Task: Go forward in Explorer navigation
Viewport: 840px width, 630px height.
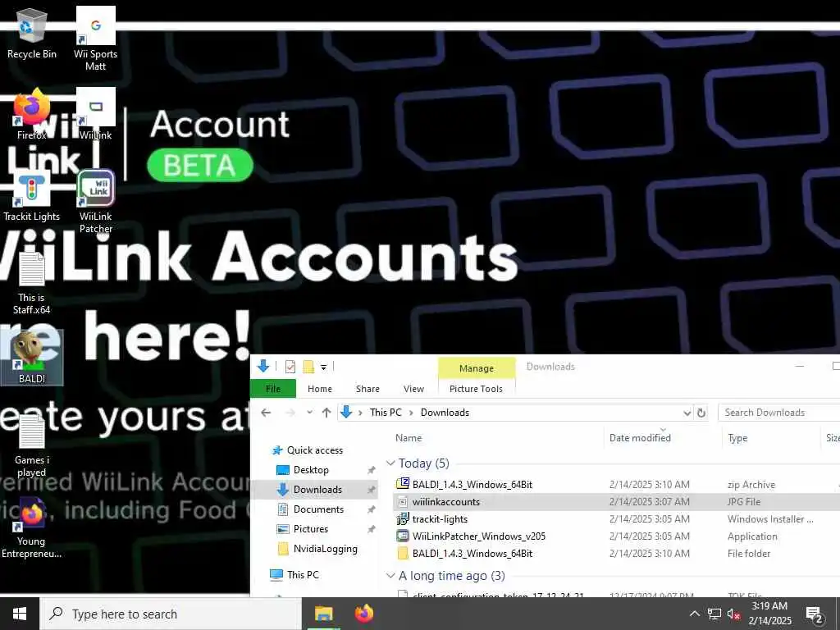Action: point(290,413)
